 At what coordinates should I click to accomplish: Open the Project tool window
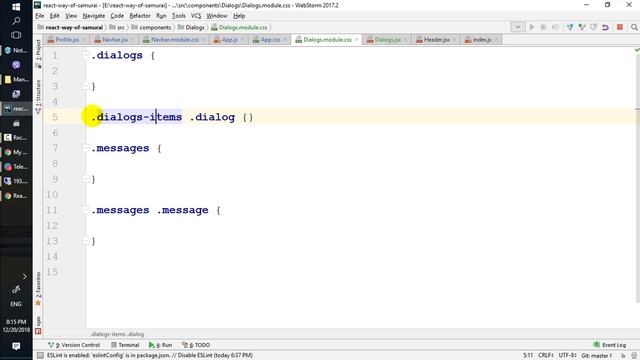(x=38, y=53)
